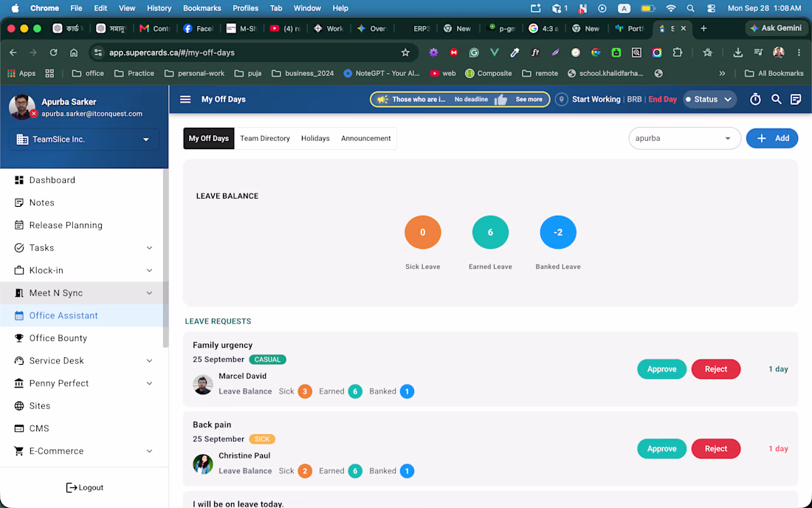
Task: Open the notes panel icon in header
Action: tap(796, 100)
